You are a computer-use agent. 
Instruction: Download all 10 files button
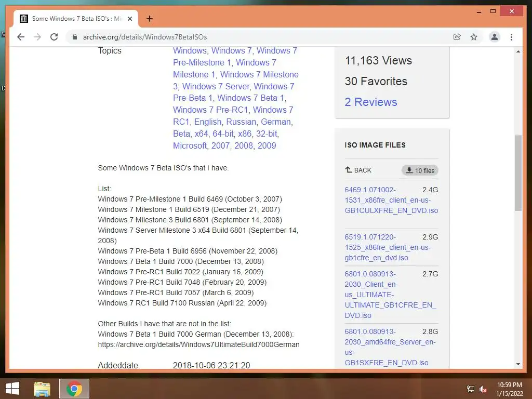(420, 170)
